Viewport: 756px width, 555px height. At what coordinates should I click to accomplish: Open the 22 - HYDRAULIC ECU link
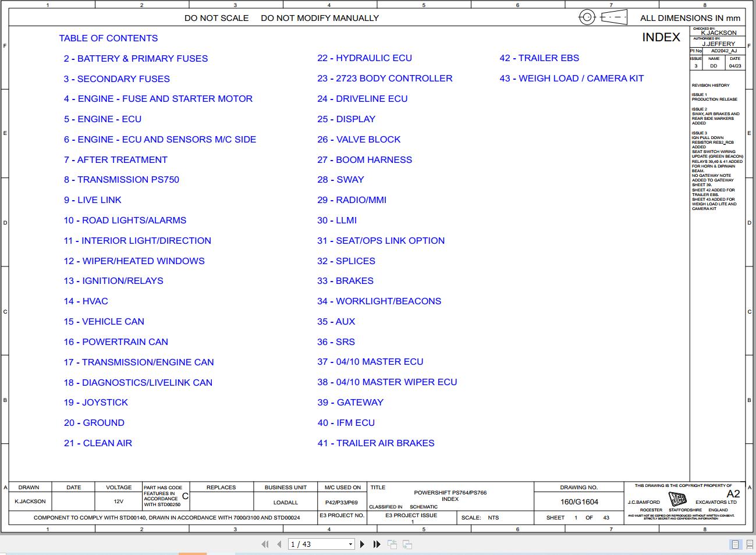tap(364, 58)
